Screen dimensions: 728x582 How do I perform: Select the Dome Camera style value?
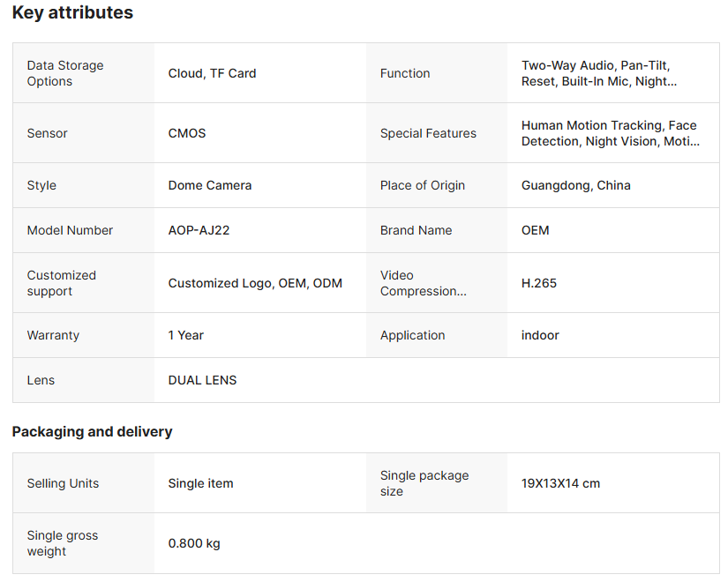point(210,185)
